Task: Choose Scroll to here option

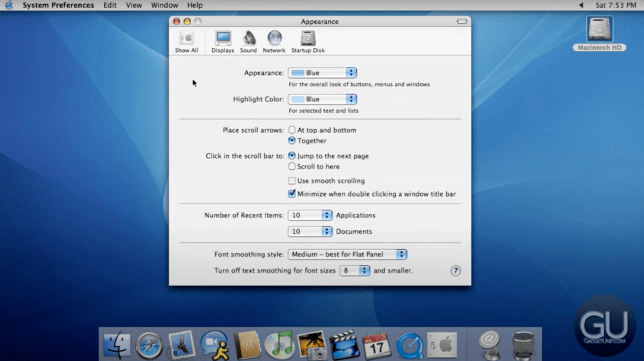Action: 292,167
